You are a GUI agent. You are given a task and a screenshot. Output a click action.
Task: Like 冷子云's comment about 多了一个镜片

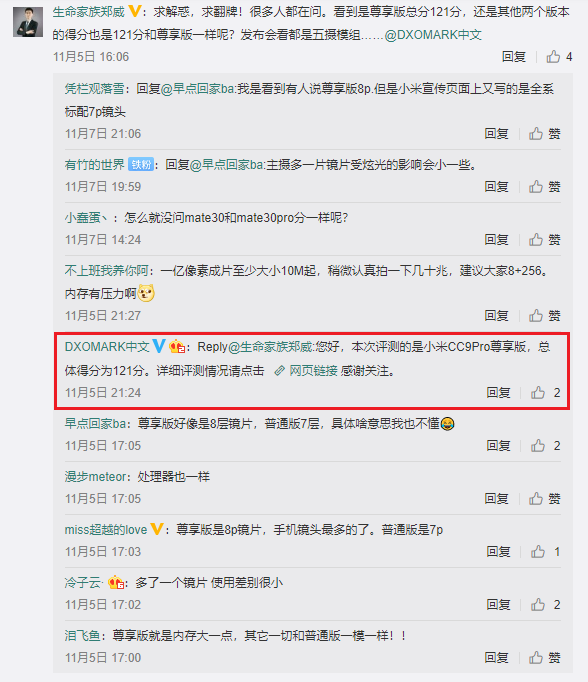[x=545, y=605]
